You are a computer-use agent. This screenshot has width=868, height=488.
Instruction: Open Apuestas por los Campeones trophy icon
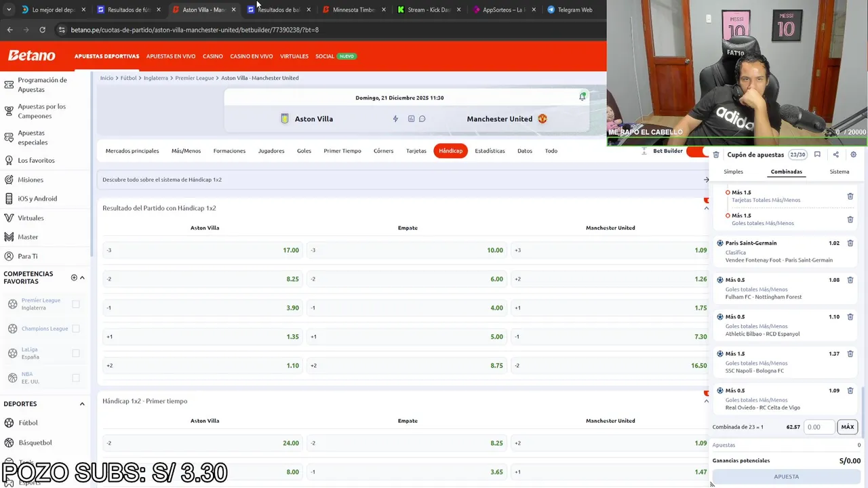pos(9,111)
